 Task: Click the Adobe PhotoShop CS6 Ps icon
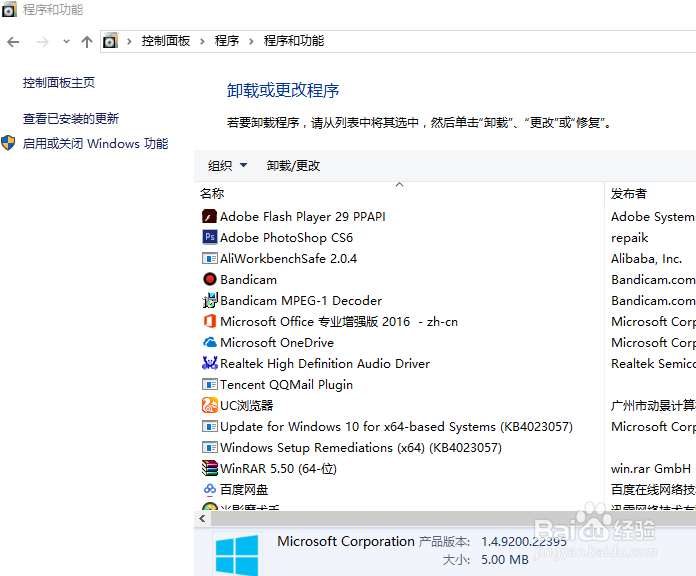click(x=210, y=237)
